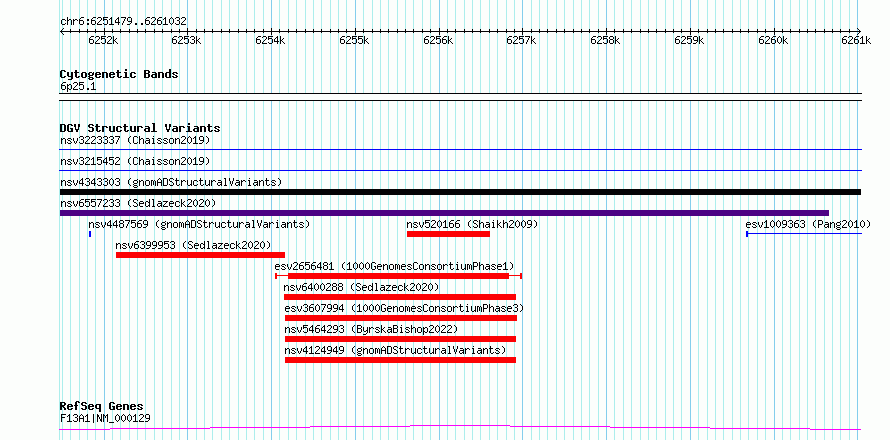Select the red esv3607994 variant bar
The width and height of the screenshot is (890, 440).
(401, 318)
